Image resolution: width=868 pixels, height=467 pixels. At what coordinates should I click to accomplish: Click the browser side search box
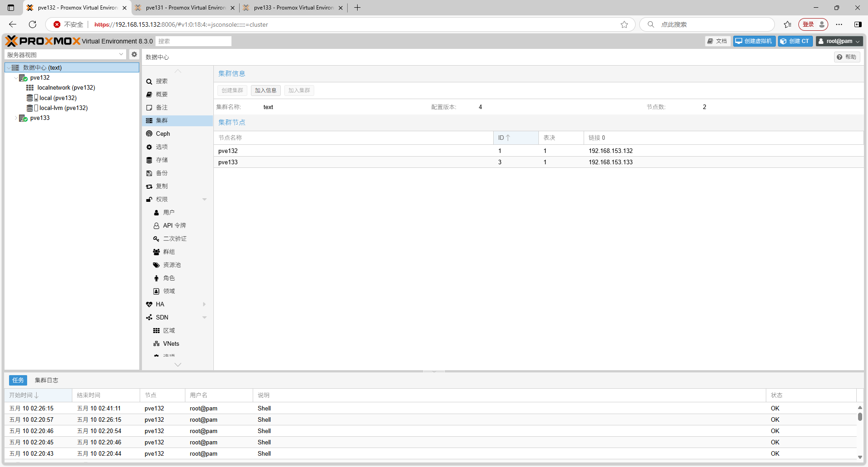pos(708,24)
